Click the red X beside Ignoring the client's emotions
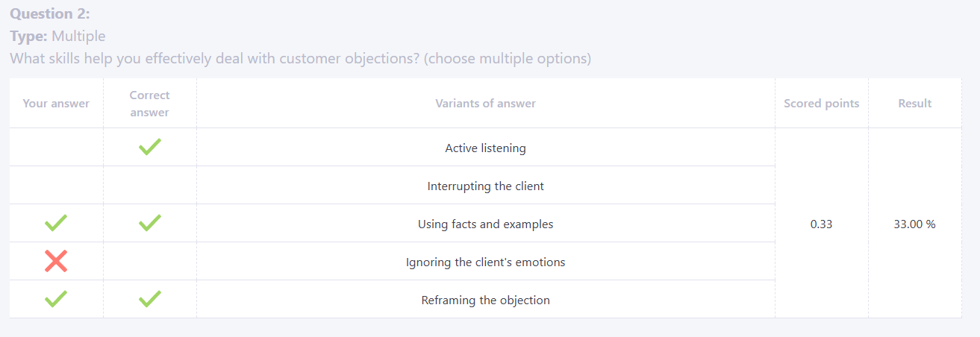980x337 pixels. [56, 261]
